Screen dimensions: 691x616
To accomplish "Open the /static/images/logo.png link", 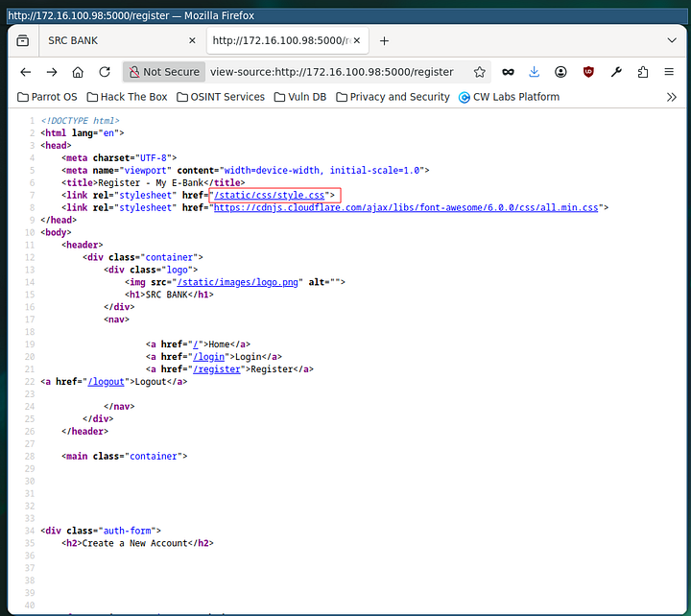I will tap(238, 282).
